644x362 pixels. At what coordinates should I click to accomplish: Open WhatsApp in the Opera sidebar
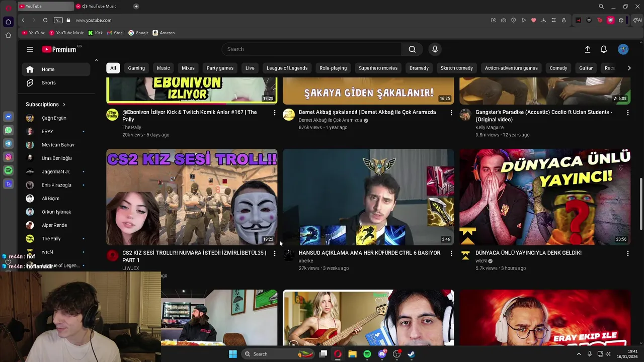click(x=8, y=130)
